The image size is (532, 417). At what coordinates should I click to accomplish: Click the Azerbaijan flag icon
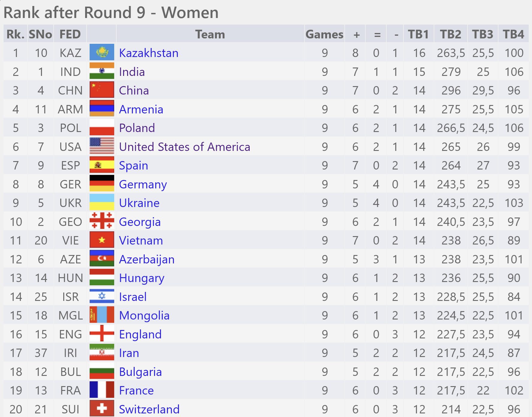click(x=102, y=259)
